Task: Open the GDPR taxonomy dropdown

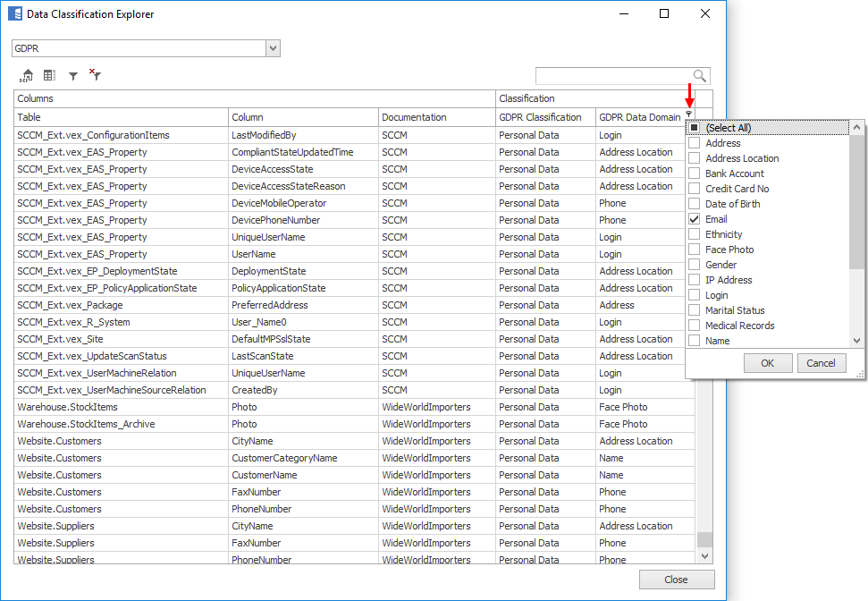Action: tap(273, 48)
